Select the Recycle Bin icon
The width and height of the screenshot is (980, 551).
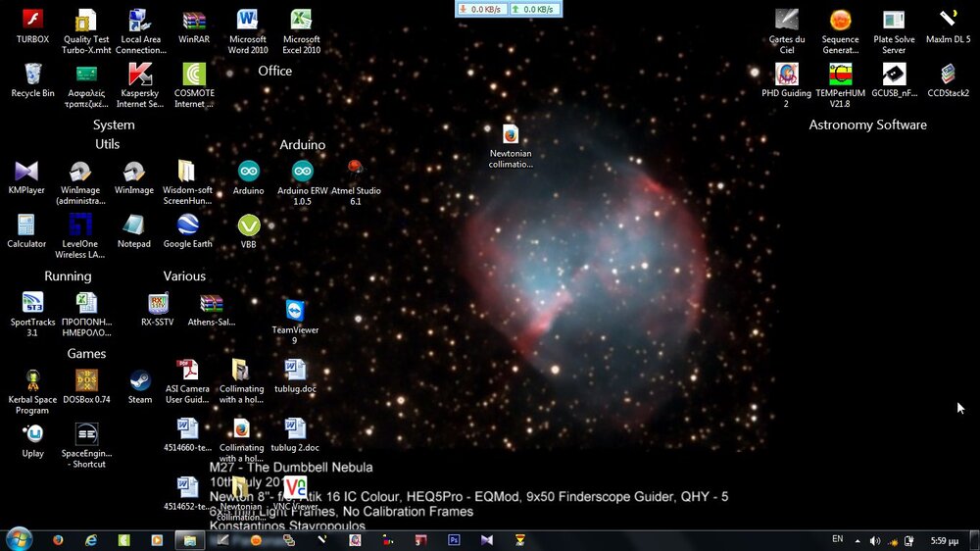coord(32,75)
